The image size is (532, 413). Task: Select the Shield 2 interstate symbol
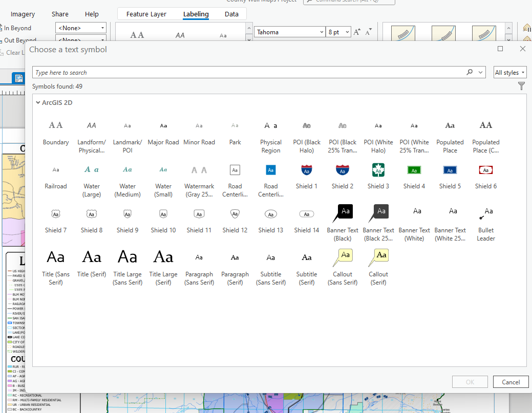pos(342,169)
